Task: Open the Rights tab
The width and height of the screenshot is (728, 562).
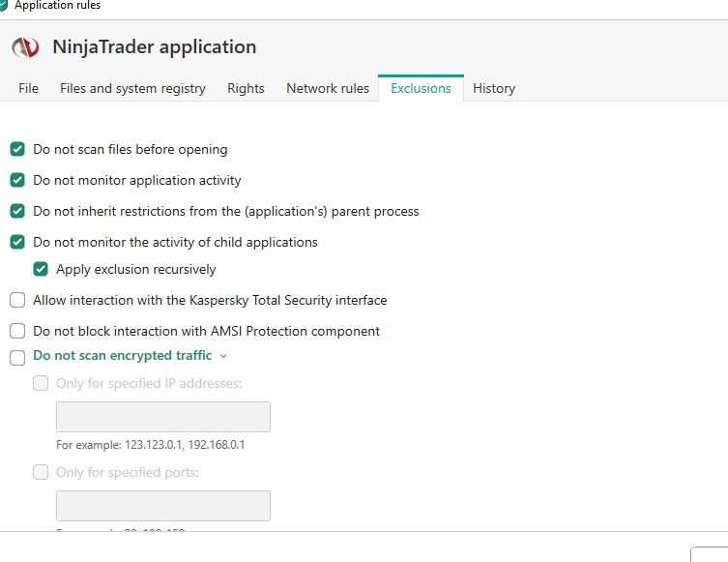Action: click(x=246, y=88)
